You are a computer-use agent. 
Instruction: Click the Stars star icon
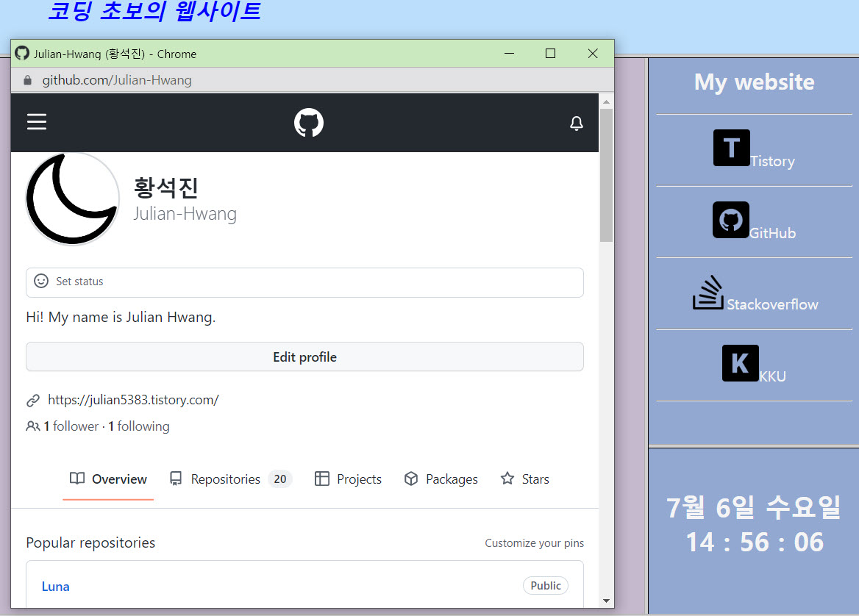coord(507,478)
